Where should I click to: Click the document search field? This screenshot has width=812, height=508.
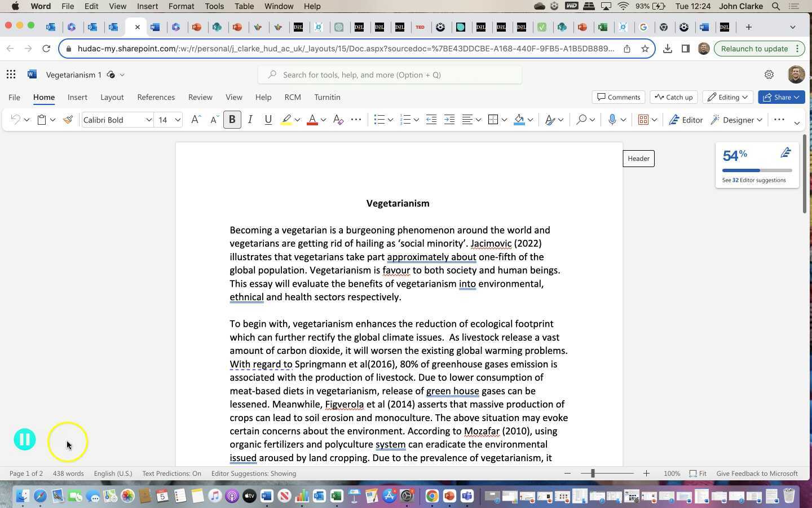[x=390, y=75]
